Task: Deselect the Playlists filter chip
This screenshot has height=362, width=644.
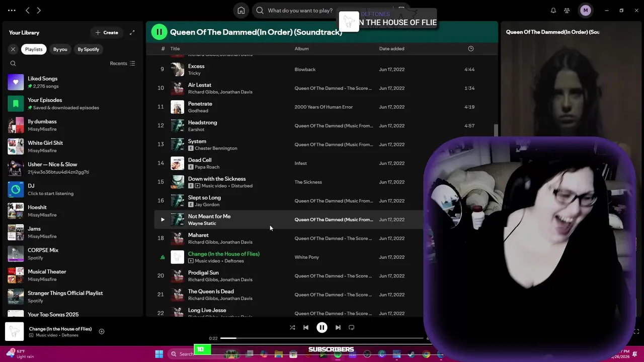Action: [x=34, y=49]
